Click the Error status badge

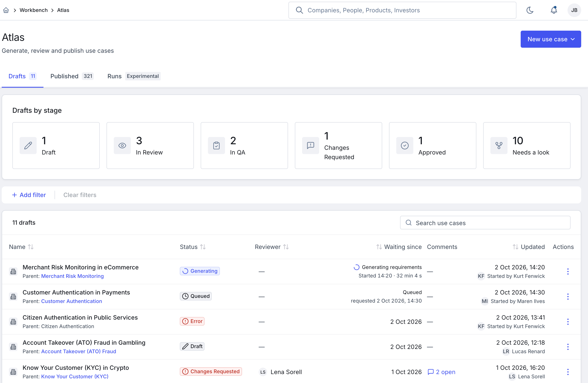[x=192, y=321]
